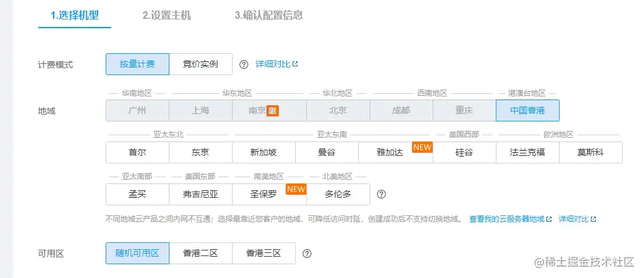Choose 香港二区 availability zone
Viewport: 644px width, 278px height.
pos(201,254)
